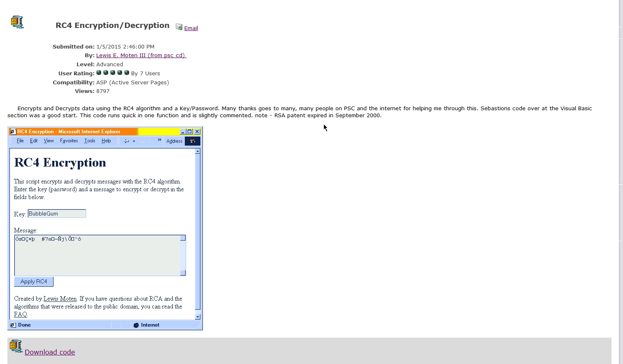Click the zip icon next to Download code
Image resolution: width=623 pixels, height=364 pixels.
coord(16,347)
